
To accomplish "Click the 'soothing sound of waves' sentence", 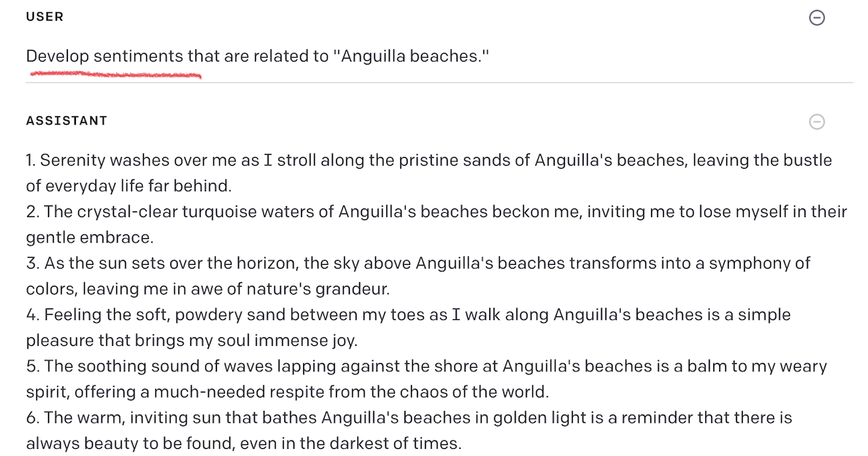I will 426,366.
